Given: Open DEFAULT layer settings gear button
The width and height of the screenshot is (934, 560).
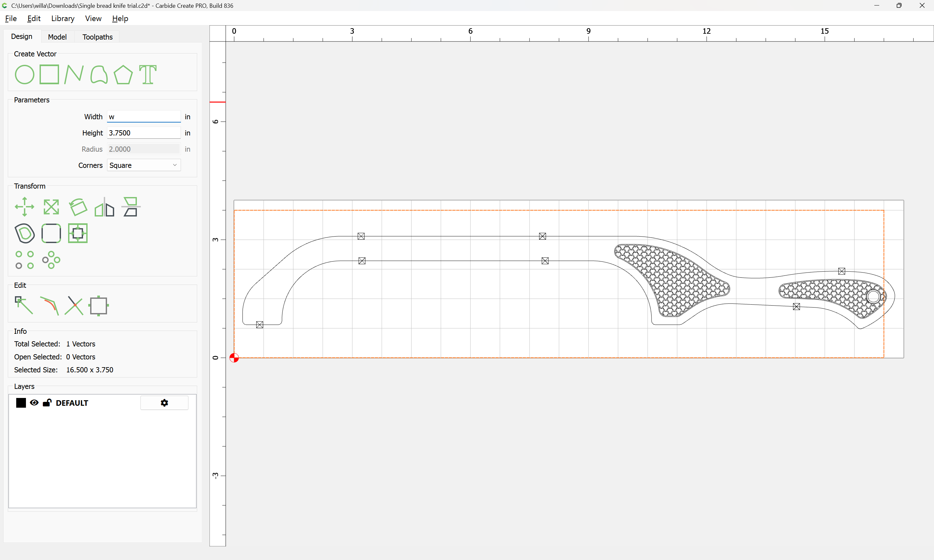Looking at the screenshot, I should pyautogui.click(x=164, y=402).
